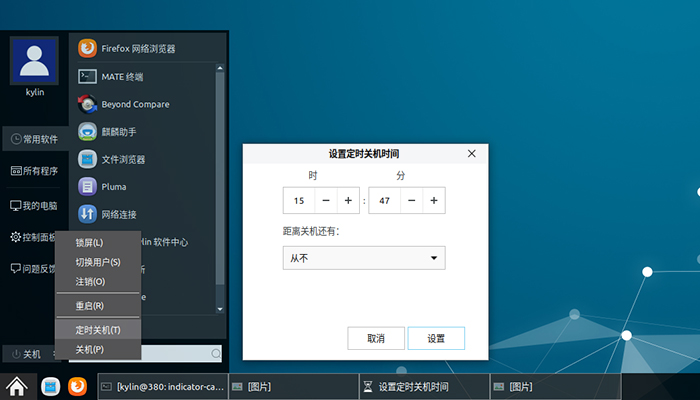Open 文件浏览器 file manager
700x400 pixels.
point(123,159)
